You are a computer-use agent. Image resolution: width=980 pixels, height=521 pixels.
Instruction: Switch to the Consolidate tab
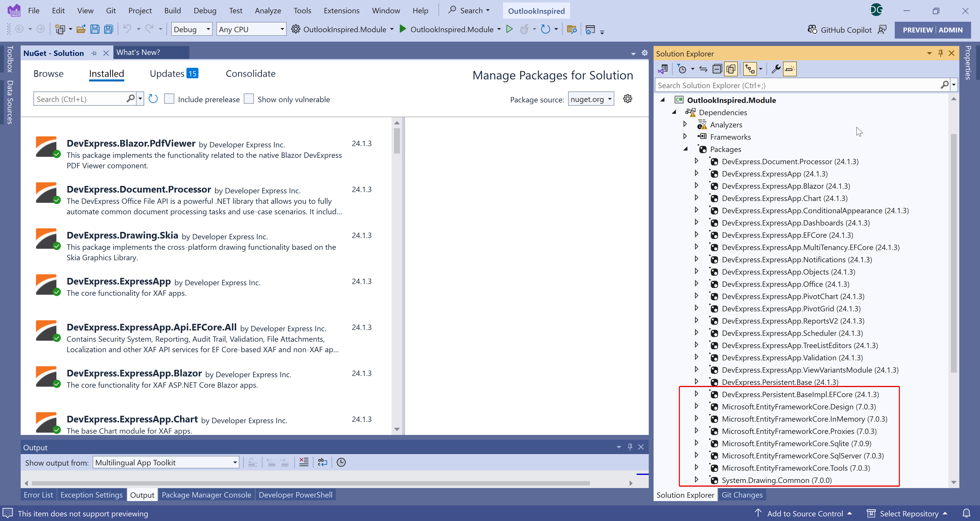click(x=251, y=74)
